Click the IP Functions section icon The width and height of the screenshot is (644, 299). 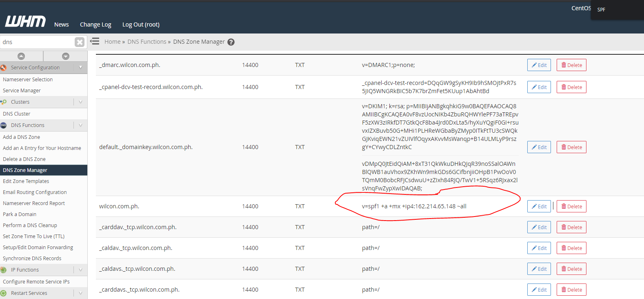[x=4, y=270]
